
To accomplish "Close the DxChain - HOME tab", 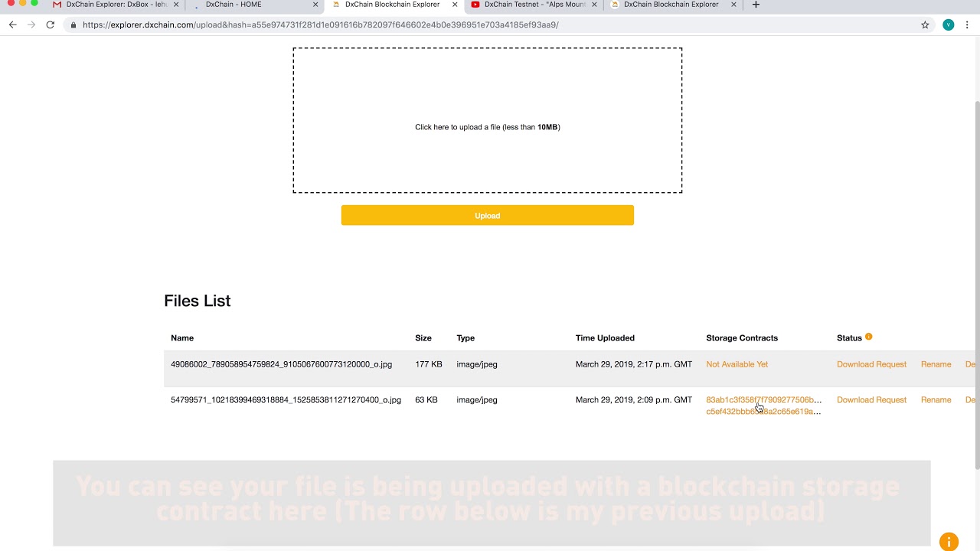I will click(x=315, y=5).
